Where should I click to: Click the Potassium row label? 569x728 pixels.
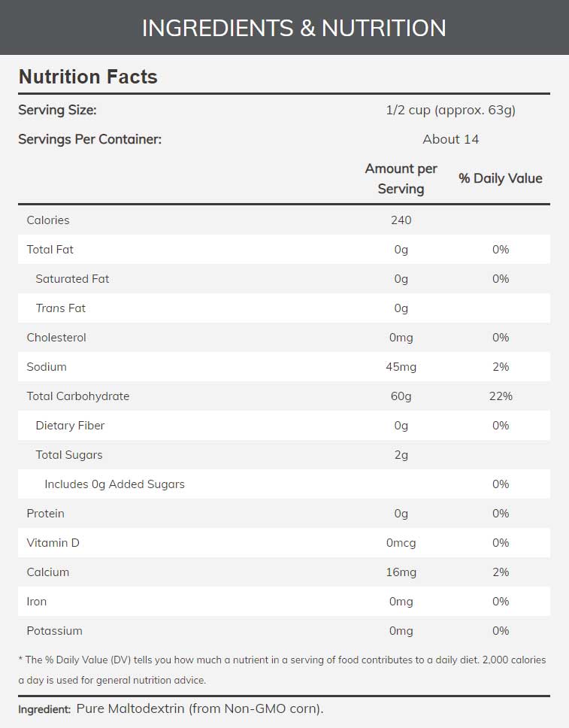[x=55, y=631]
